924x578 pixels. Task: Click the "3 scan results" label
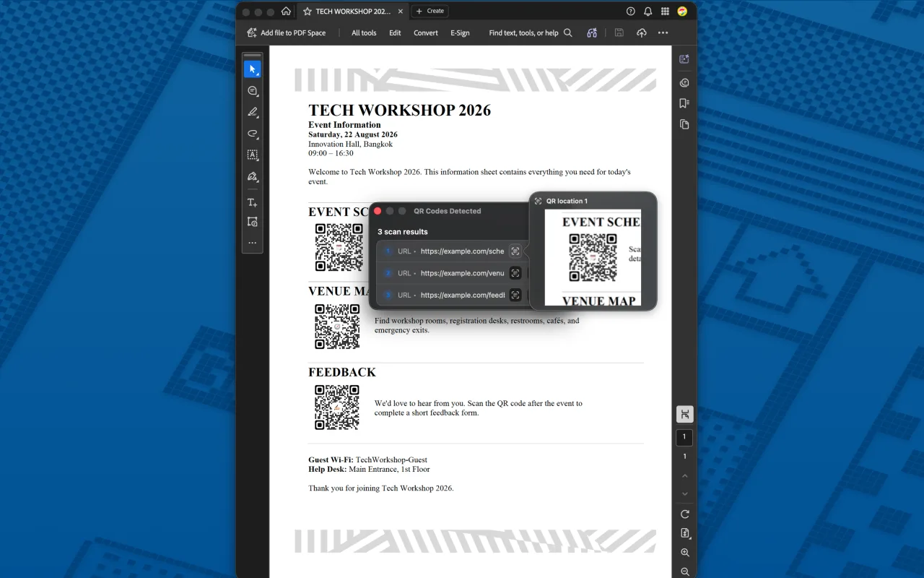pos(403,232)
